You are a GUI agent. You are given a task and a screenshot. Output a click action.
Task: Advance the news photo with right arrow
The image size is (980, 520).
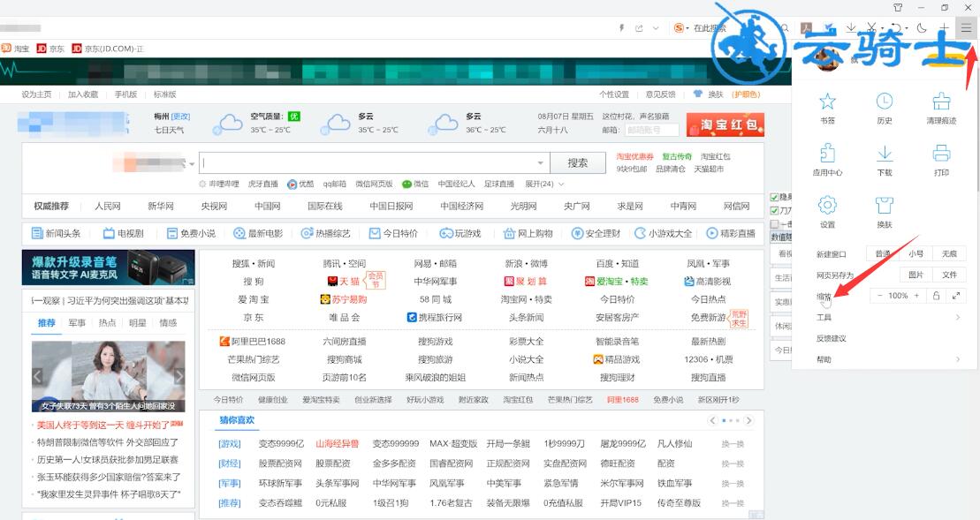[x=179, y=376]
